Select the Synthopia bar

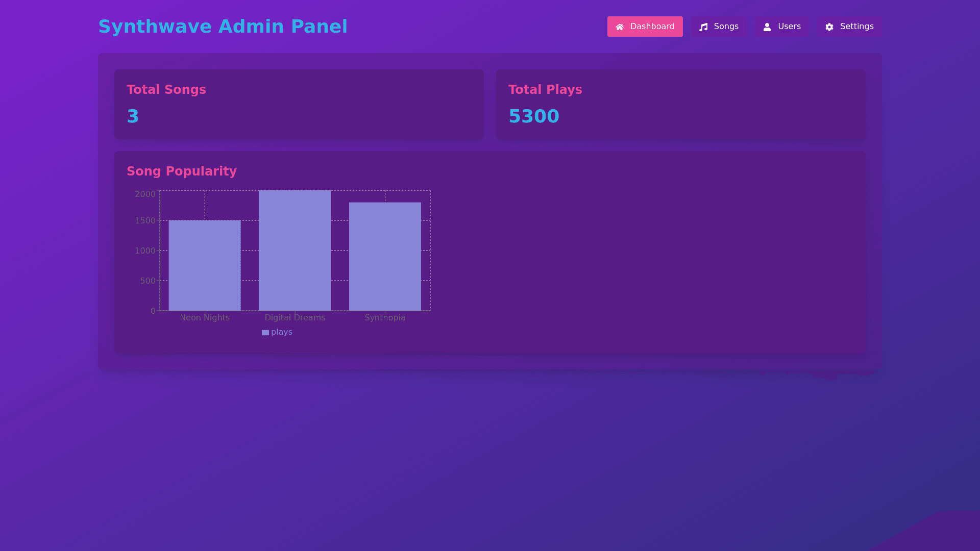click(x=385, y=257)
